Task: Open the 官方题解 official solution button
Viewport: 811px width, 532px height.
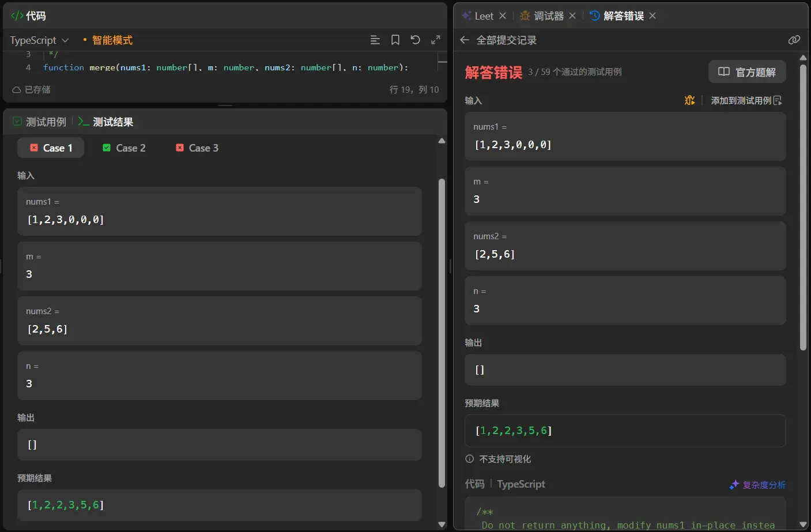Action: pos(747,72)
